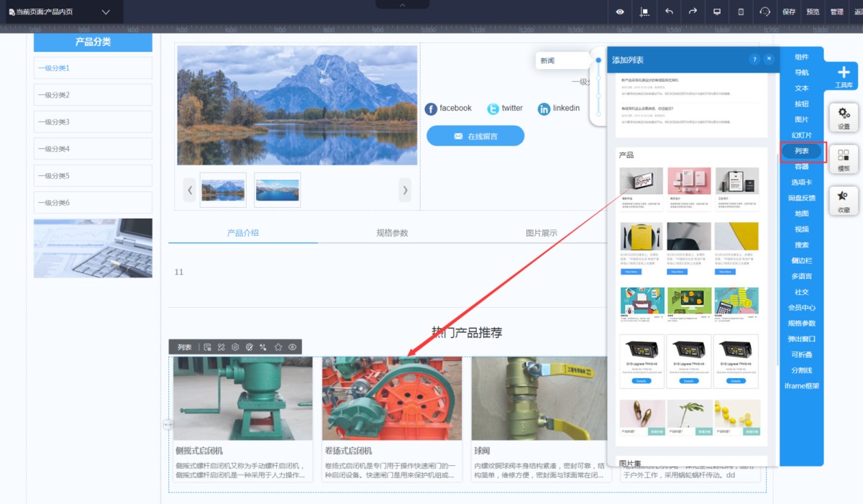The image size is (863, 504).
Task: Click the 在线留言 message button
Action: (x=475, y=136)
